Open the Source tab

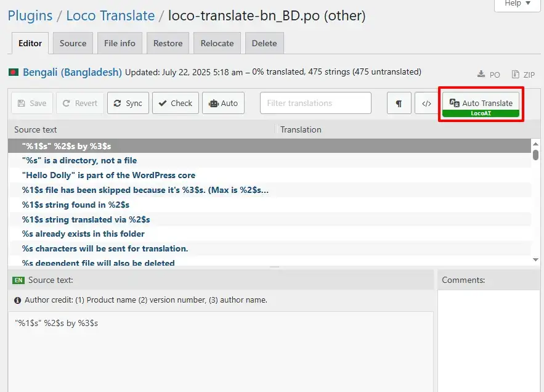pos(73,43)
